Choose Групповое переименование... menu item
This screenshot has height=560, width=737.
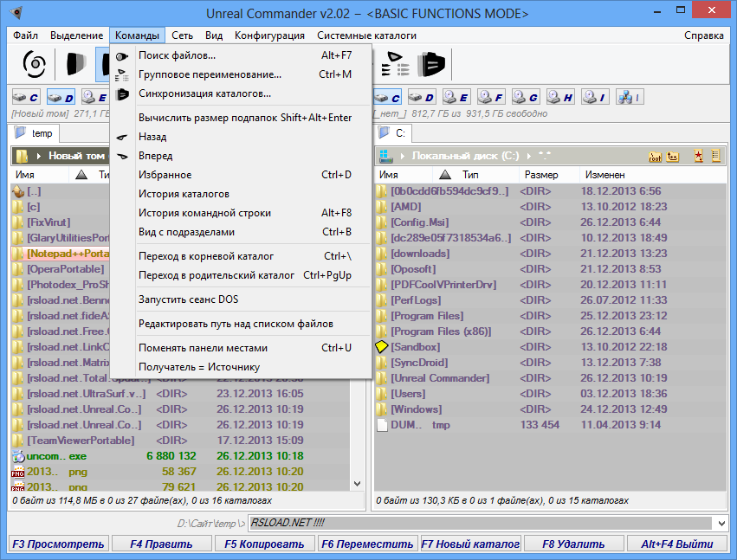[x=241, y=74]
